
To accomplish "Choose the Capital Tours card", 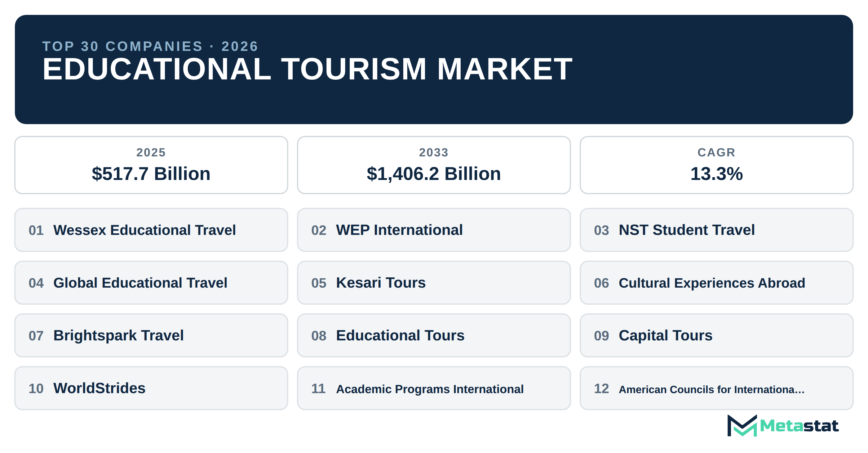I will (717, 336).
